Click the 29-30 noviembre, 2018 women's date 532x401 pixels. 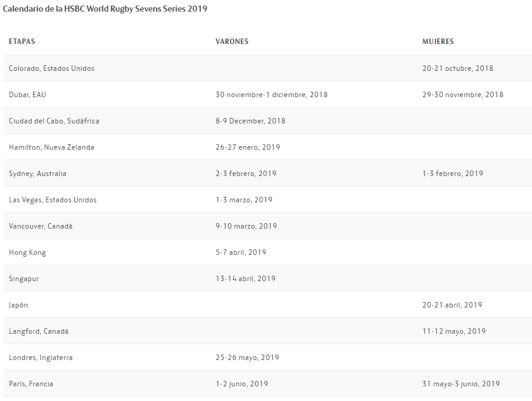click(x=462, y=95)
